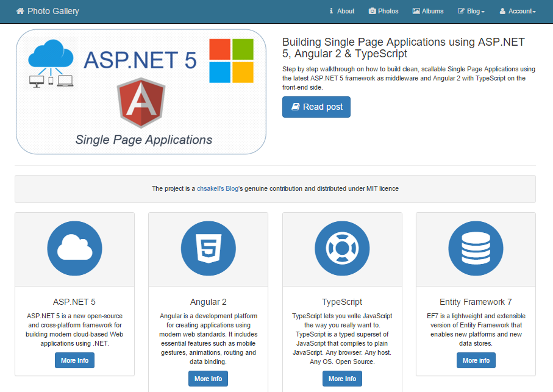Click the Photo Gallery brand title
Image resolution: width=553 pixels, height=392 pixels.
point(53,11)
